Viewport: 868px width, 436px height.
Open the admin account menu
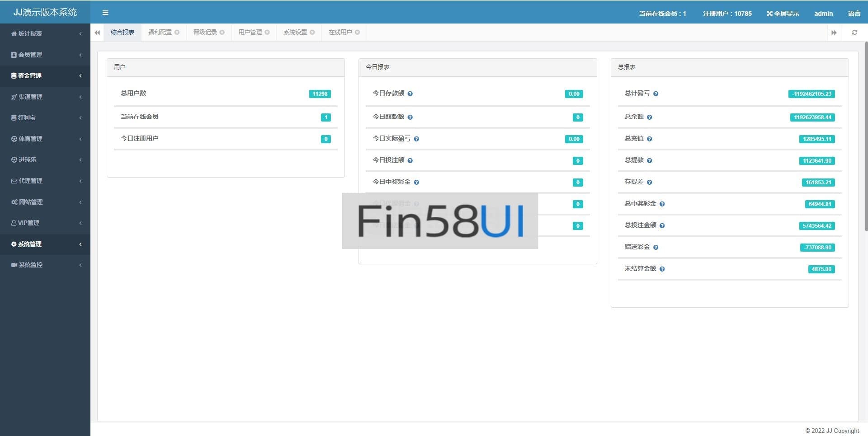point(823,14)
